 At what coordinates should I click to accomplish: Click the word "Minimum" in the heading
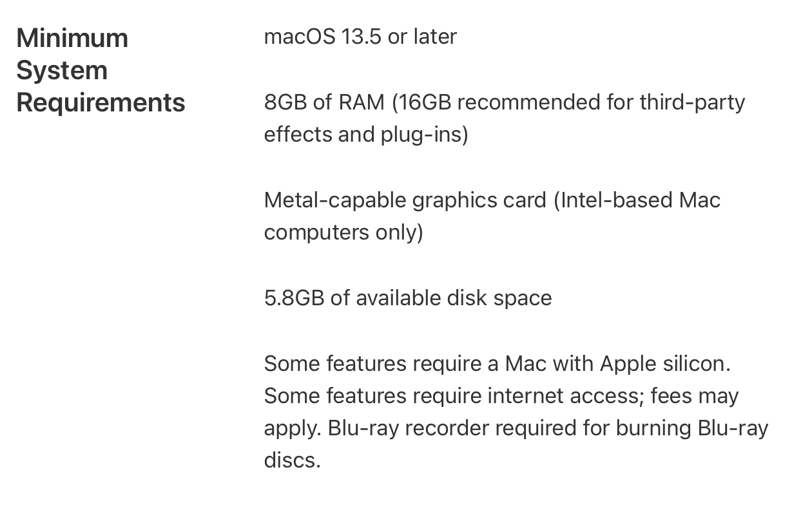pos(72,38)
